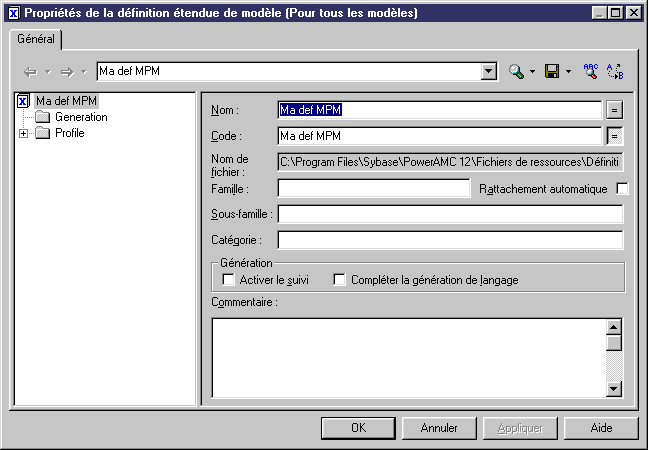Select the Generation folder in tree
Viewport: 648px width, 450px height.
(x=80, y=117)
